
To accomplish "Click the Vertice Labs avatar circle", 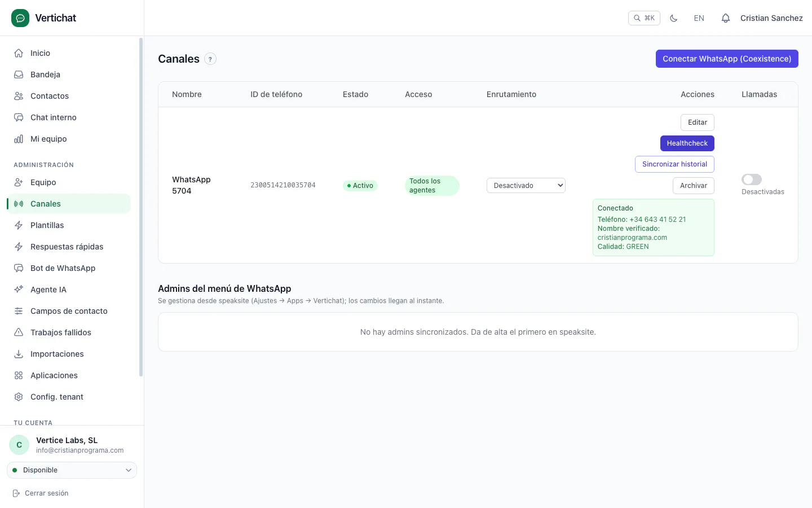I will point(19,445).
